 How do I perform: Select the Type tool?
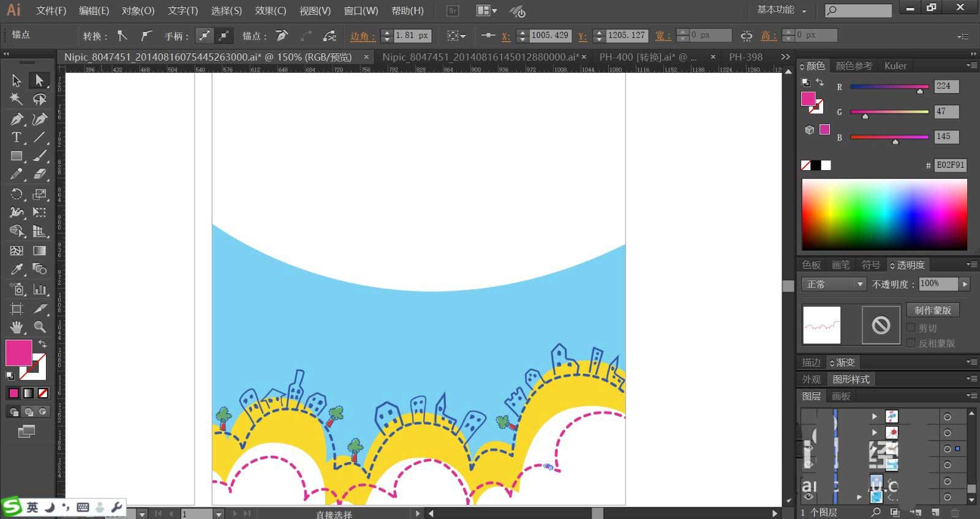click(17, 138)
